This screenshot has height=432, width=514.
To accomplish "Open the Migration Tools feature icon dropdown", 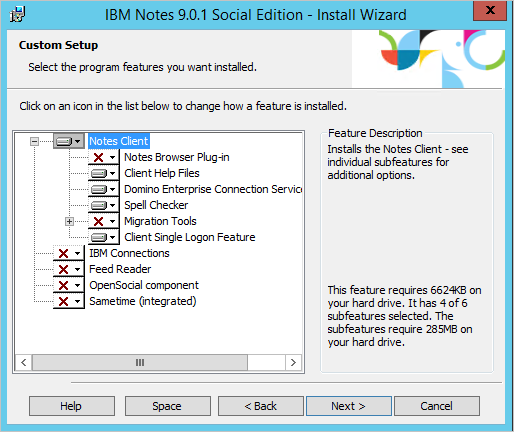I will 104,221.
